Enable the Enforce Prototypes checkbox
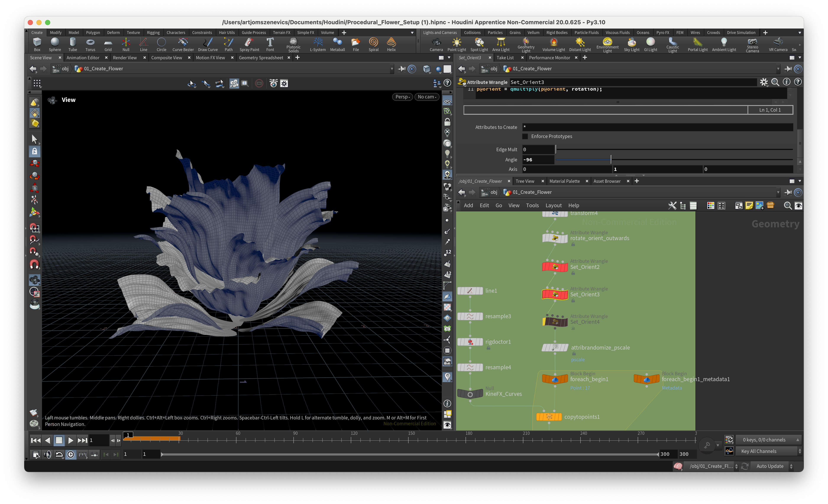828x504 pixels. (x=525, y=136)
